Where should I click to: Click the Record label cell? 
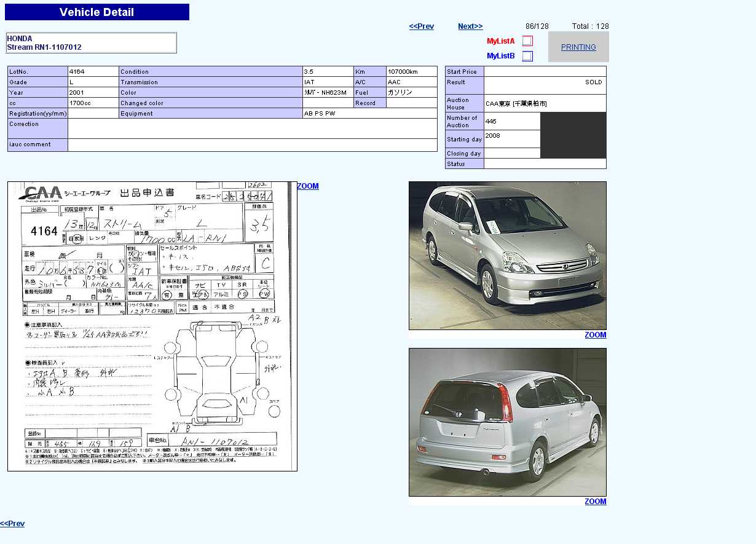(x=370, y=103)
